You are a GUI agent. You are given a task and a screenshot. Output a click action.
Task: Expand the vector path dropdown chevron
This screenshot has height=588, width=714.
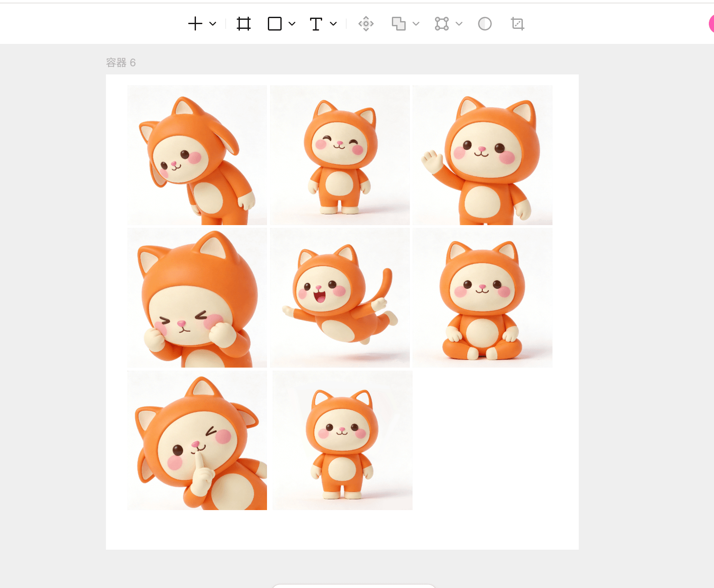click(x=459, y=24)
